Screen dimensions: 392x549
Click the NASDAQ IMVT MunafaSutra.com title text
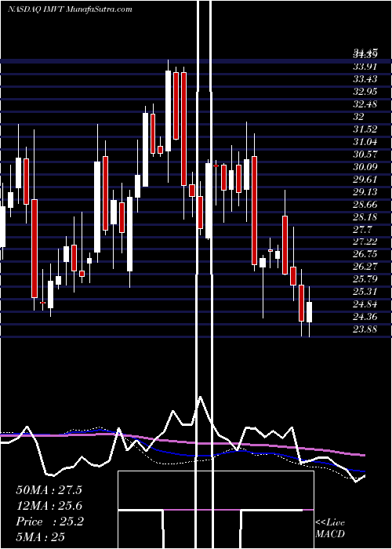70,9
